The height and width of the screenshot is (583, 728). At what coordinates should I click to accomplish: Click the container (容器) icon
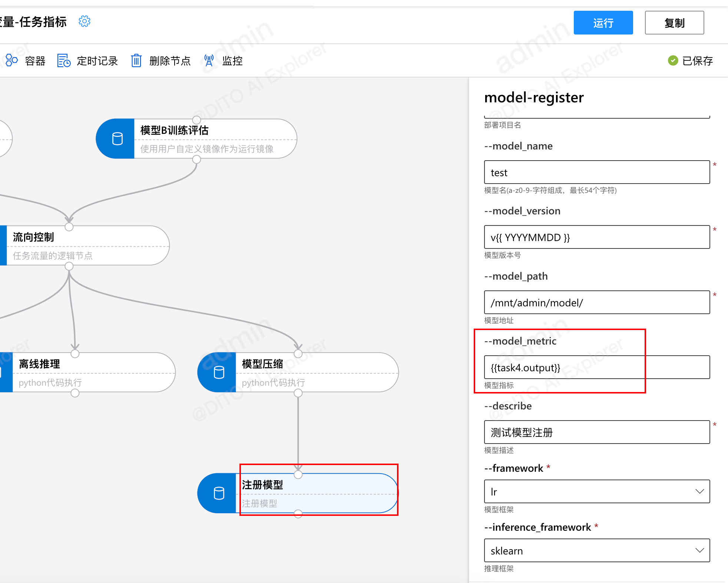(x=11, y=60)
